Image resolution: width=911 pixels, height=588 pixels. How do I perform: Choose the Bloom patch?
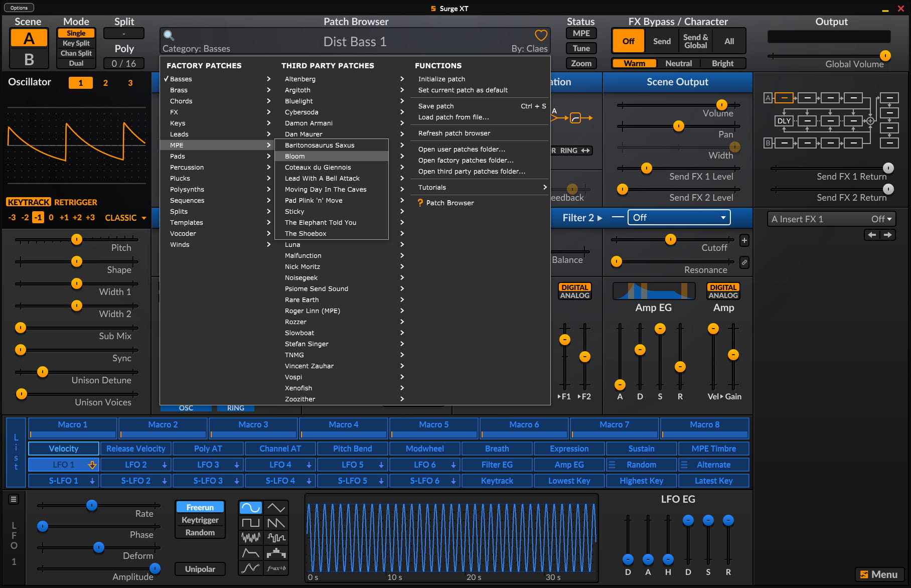pyautogui.click(x=332, y=156)
